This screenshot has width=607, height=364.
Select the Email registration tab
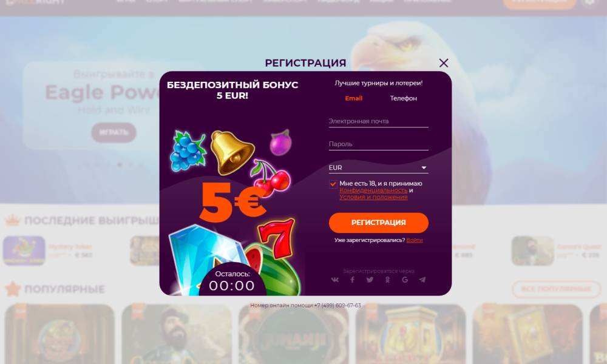354,98
